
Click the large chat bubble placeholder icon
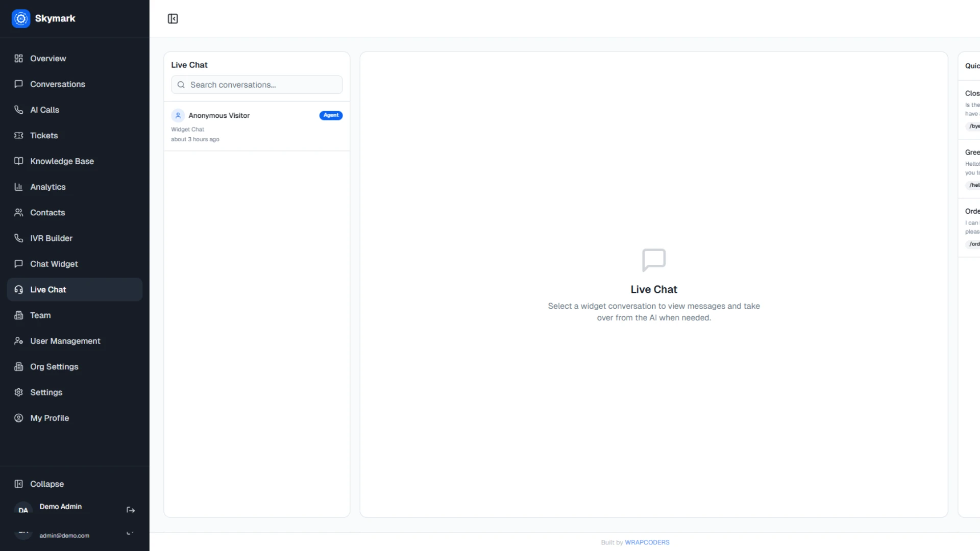point(654,260)
